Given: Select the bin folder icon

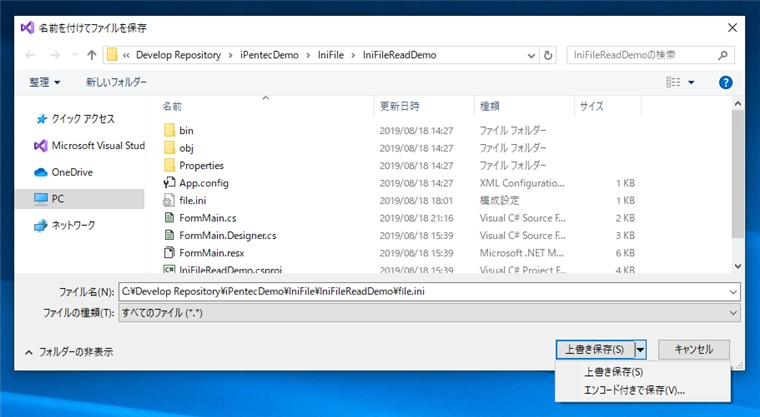Looking at the screenshot, I should [x=169, y=130].
